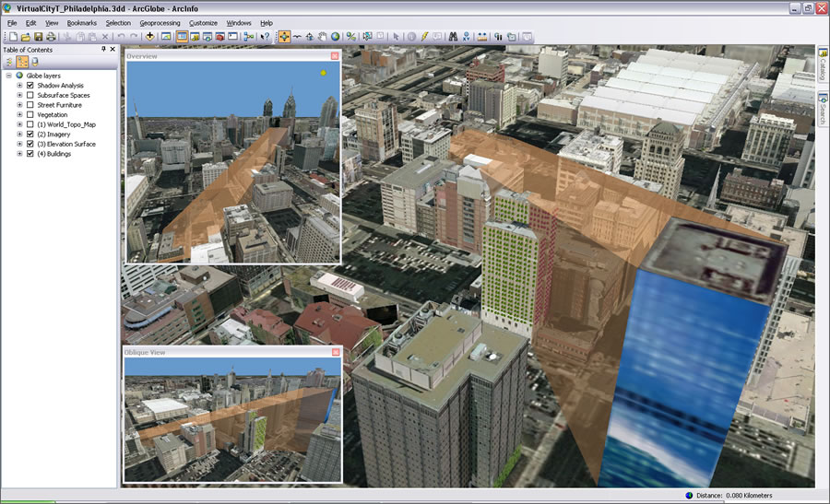Expand the (2) Imagery layer
830x504 pixels.
pos(19,135)
